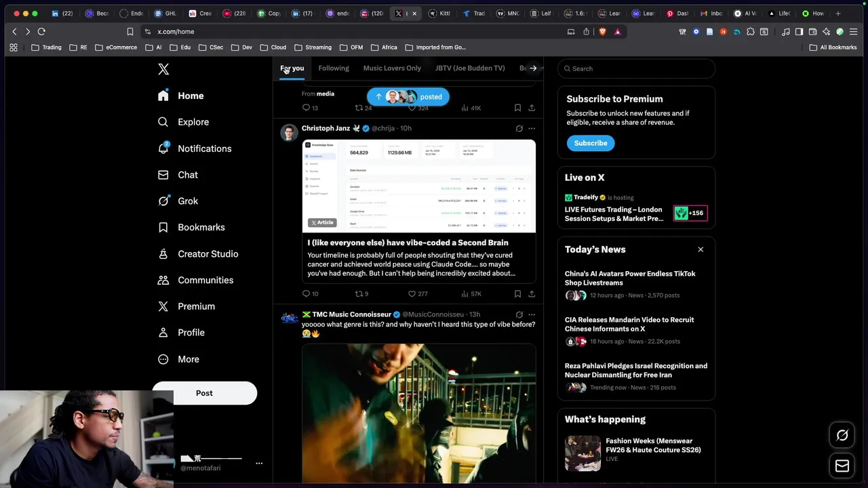Bookmark this page in address bar
Viewport: 868px width, 488px height.
tap(130, 31)
